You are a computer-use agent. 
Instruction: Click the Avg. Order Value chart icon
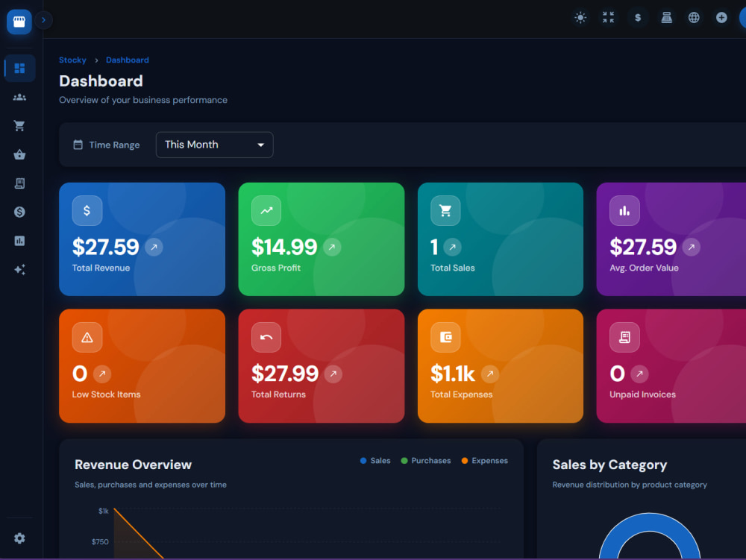pyautogui.click(x=624, y=210)
